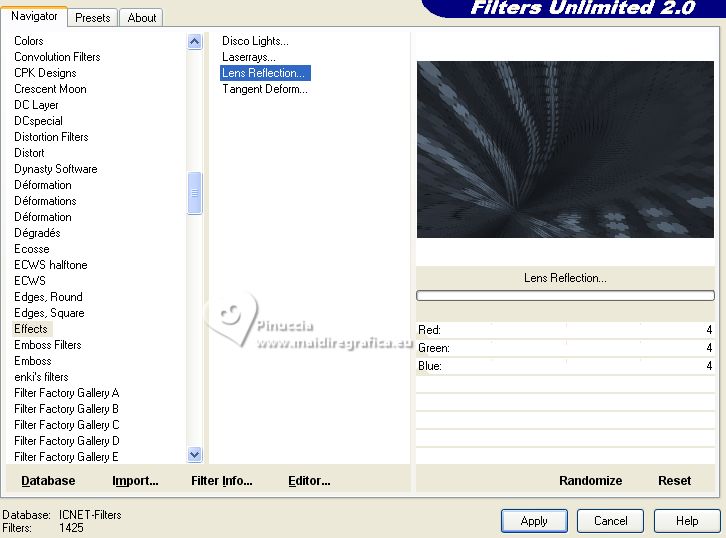Select Filter Factory Gallery A
The height and width of the screenshot is (538, 726).
[67, 393]
